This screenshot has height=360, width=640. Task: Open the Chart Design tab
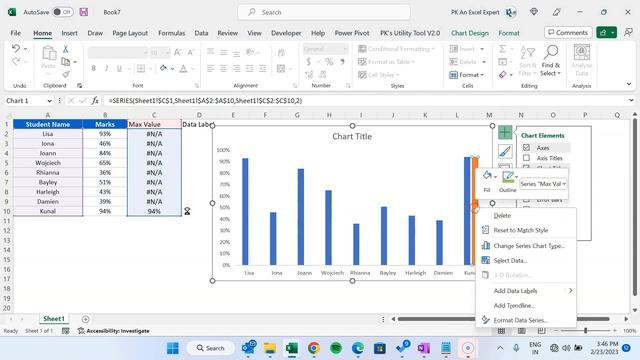tap(469, 33)
